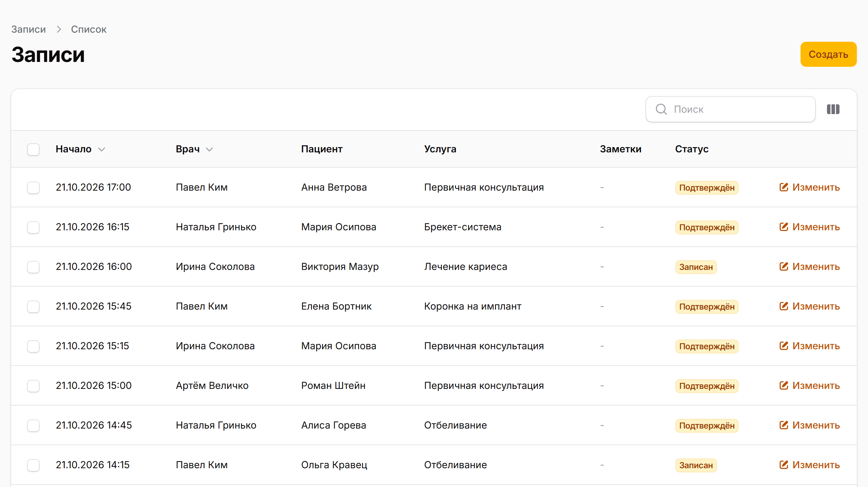The height and width of the screenshot is (487, 868).
Task: Click Изменить in the 21.10.2026 15:15 row
Action: [810, 346]
